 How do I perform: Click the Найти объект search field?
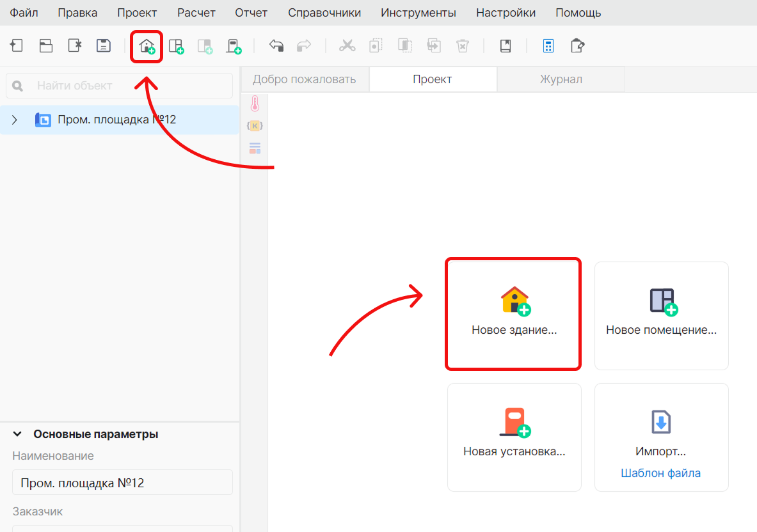[119, 86]
